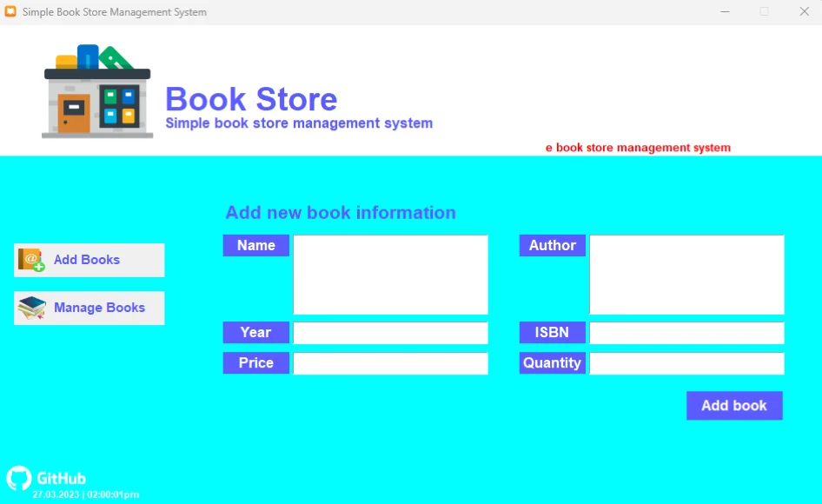Click the red scrolling marquee text
Screen dimensions: 822x504
pos(638,148)
